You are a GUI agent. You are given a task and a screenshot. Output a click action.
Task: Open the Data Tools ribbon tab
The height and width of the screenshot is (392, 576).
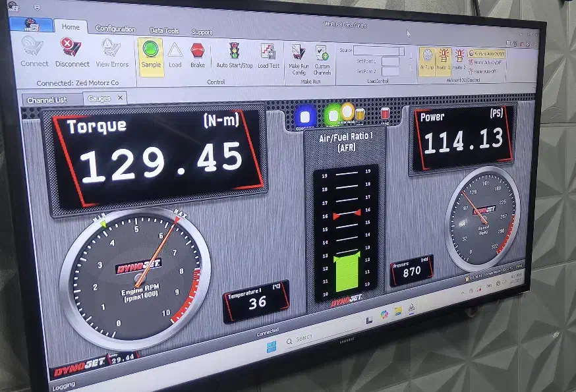click(164, 30)
